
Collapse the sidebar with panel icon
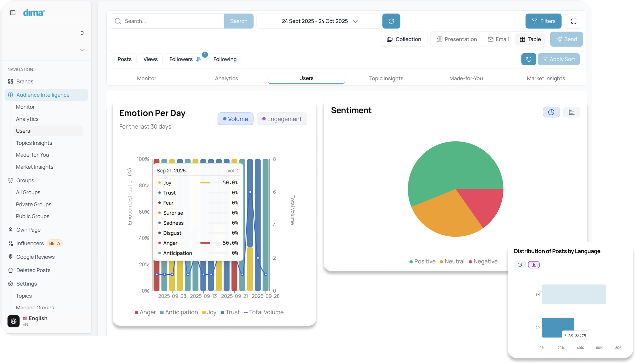(13, 13)
